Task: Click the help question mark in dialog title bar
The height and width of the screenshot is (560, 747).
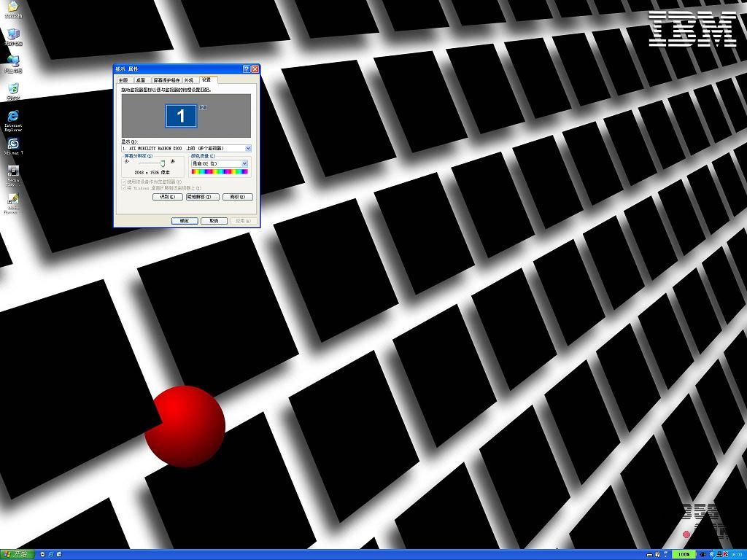Action: coord(247,69)
